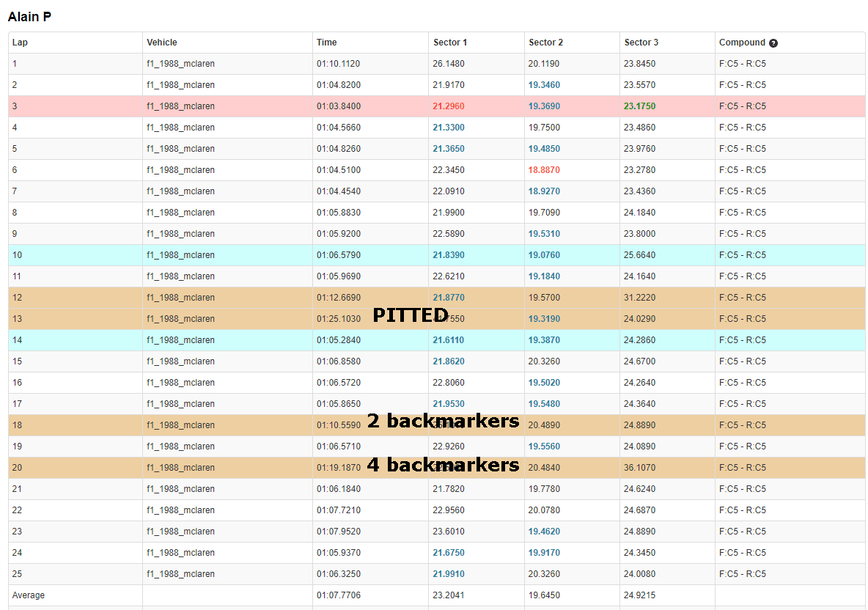Image resolution: width=868 pixels, height=610 pixels.
Task: Click sector 2 value 19.5020
Action: click(544, 383)
